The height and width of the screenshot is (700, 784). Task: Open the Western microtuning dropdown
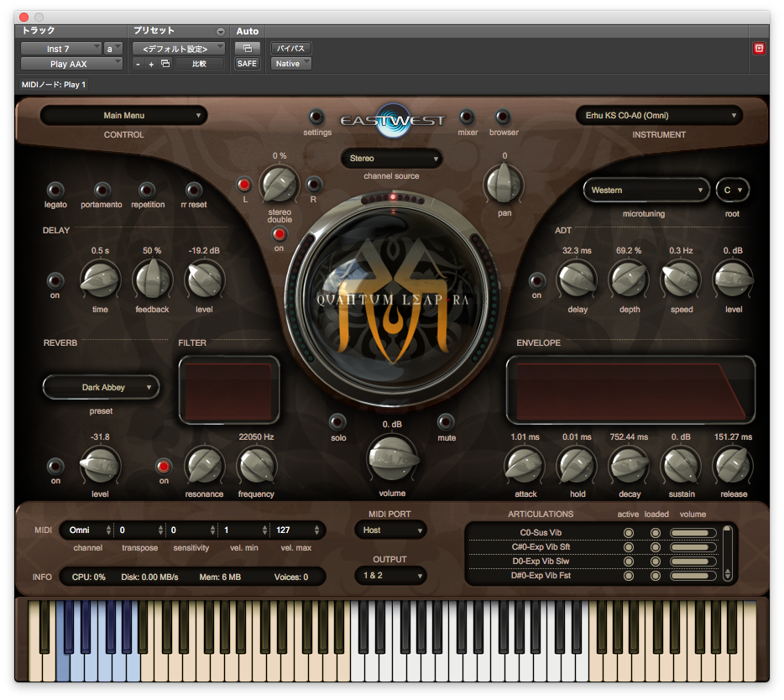646,190
